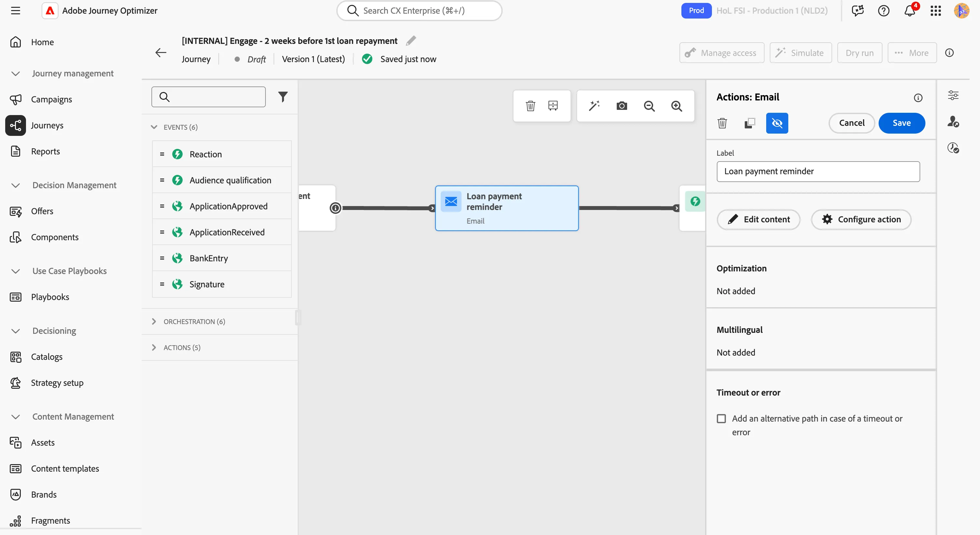Open Offers in the sidebar

coord(42,211)
